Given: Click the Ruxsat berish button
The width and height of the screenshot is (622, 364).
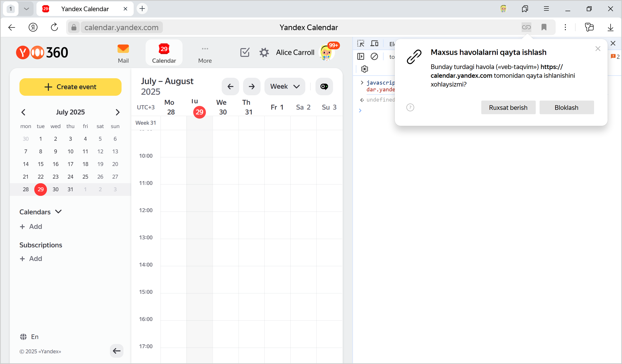Looking at the screenshot, I should tap(508, 108).
